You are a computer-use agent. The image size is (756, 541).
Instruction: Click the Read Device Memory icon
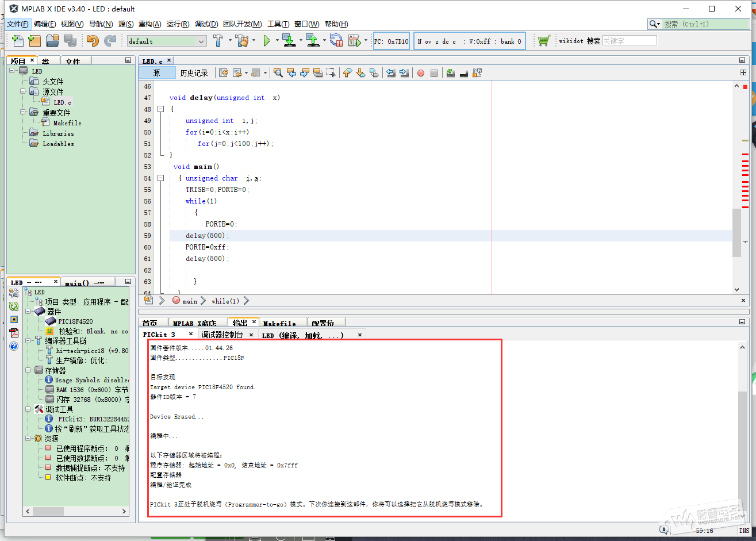312,41
